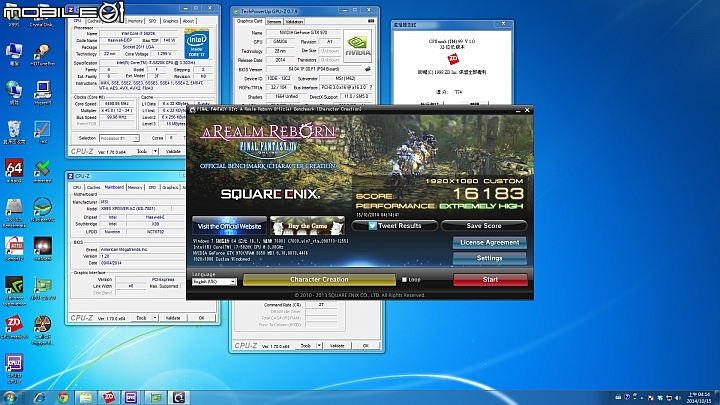Viewport: 720px width, 405px height.
Task: Click OK in Mainboard CPU-Z window
Action: 201,318
